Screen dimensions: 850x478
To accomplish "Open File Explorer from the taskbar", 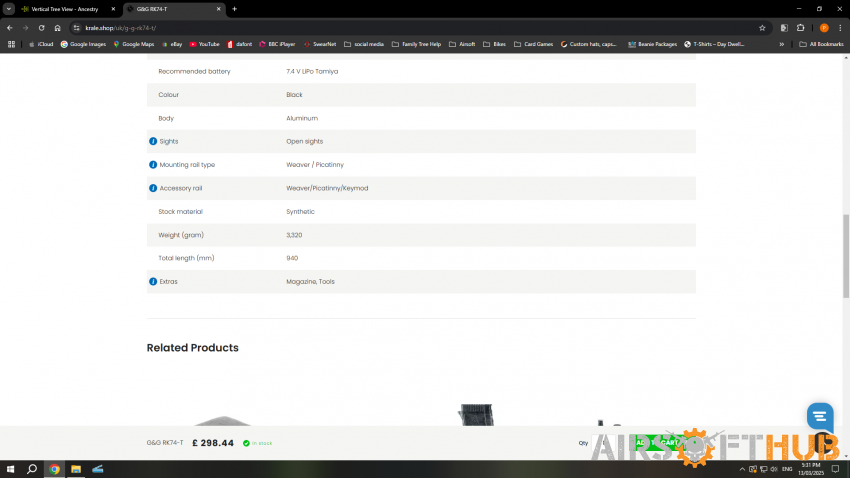I will 76,469.
